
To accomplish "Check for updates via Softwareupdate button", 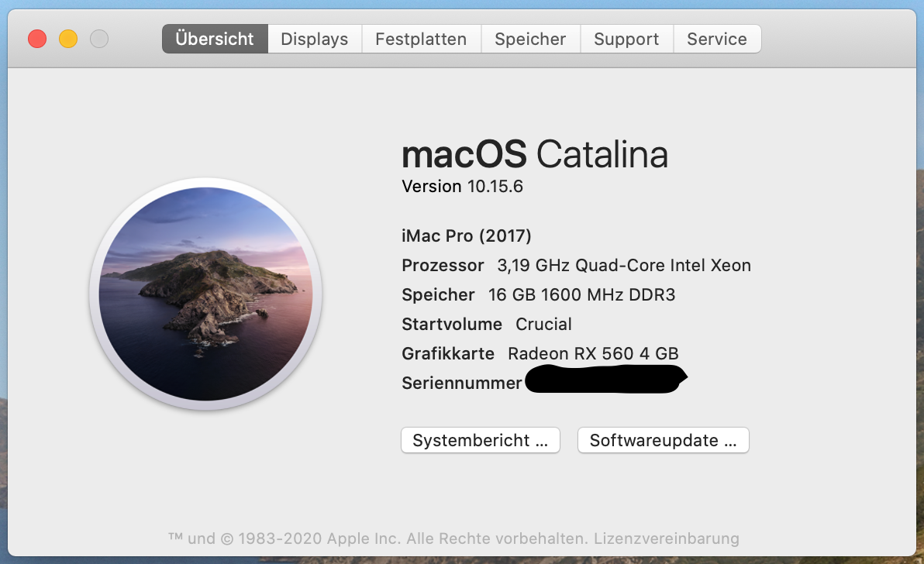I will (663, 441).
